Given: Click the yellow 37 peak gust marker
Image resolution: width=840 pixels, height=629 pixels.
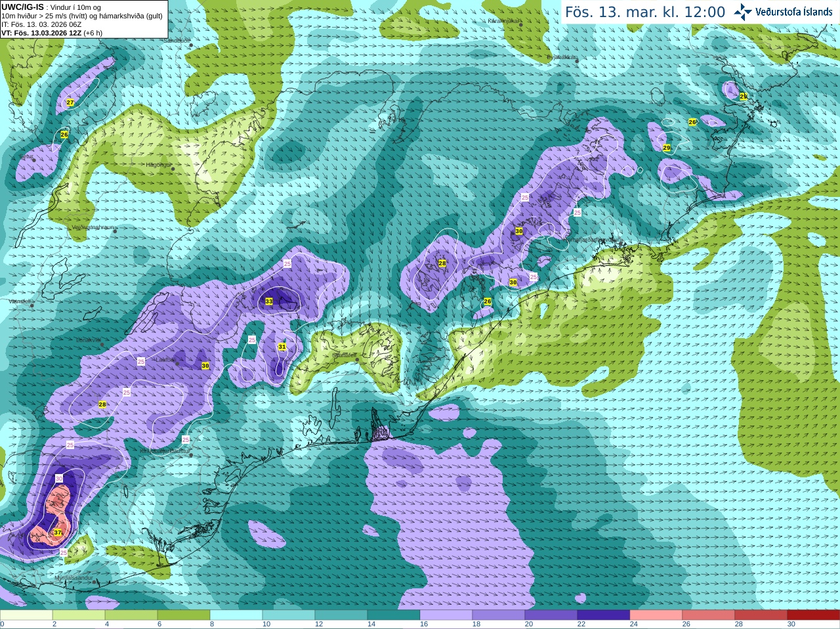Looking at the screenshot, I should coord(58,532).
